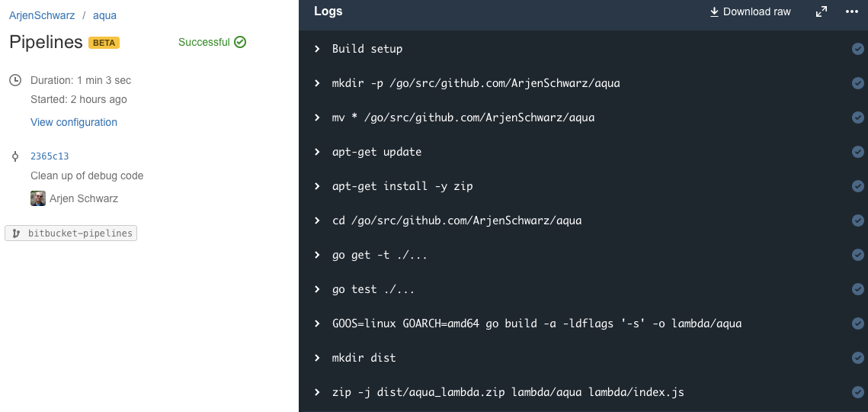Click the 'Duration: 1 min 3 sec' text
This screenshot has width=868, height=412.
pyautogui.click(x=81, y=80)
